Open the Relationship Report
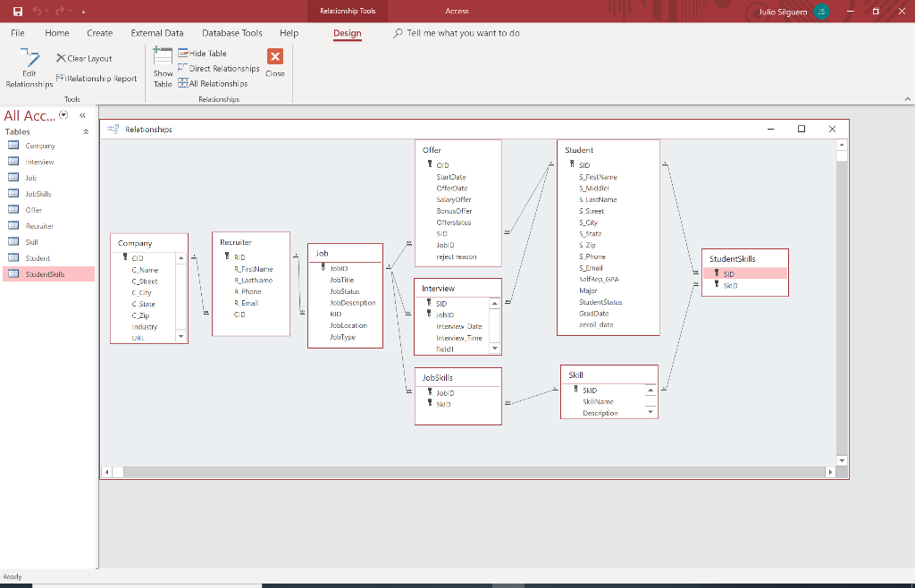915x588 pixels. pos(97,78)
